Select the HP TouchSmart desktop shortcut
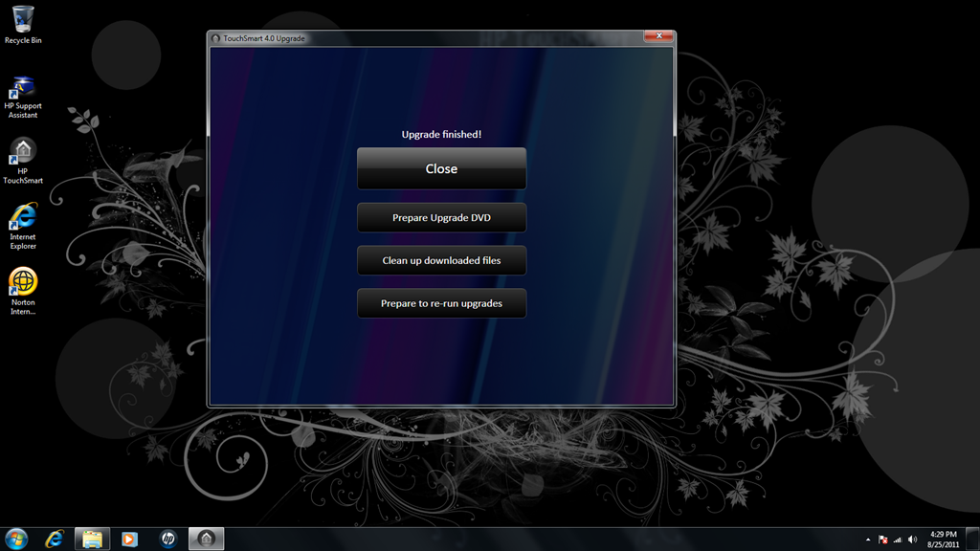980x551 pixels. [23, 161]
